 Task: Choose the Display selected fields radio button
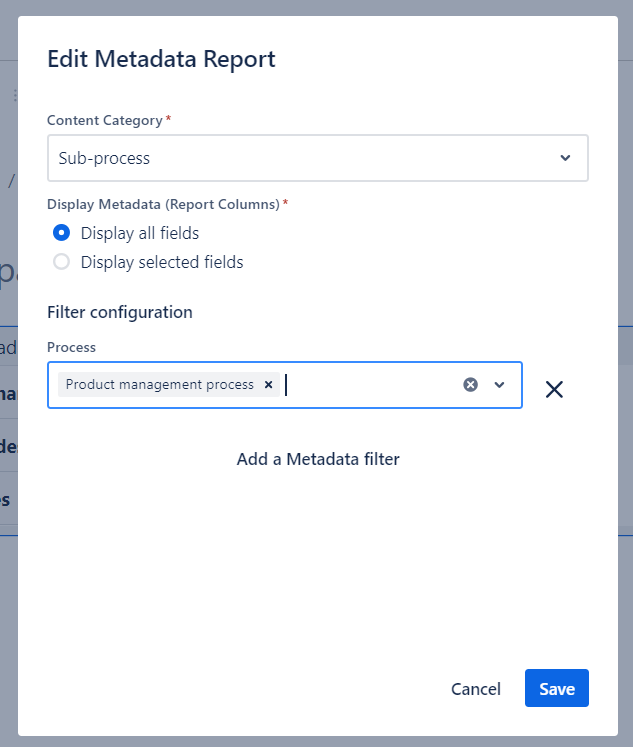tap(62, 262)
